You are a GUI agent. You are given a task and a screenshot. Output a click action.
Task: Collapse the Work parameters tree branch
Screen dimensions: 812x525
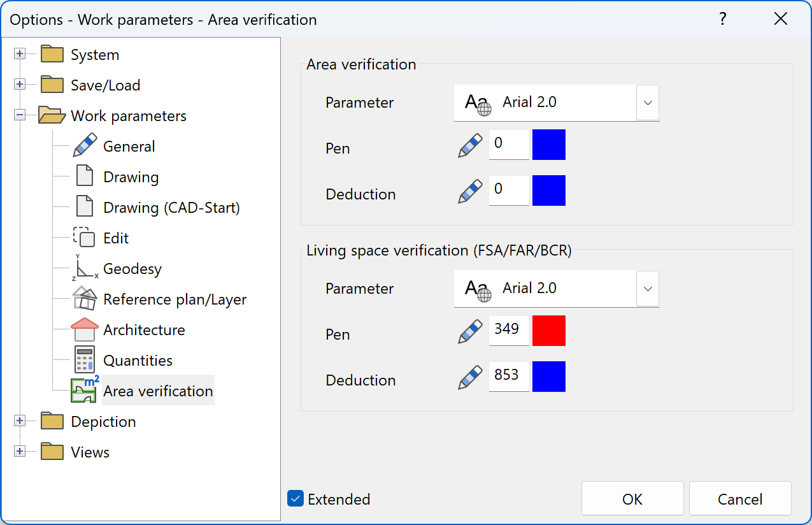pyautogui.click(x=20, y=115)
